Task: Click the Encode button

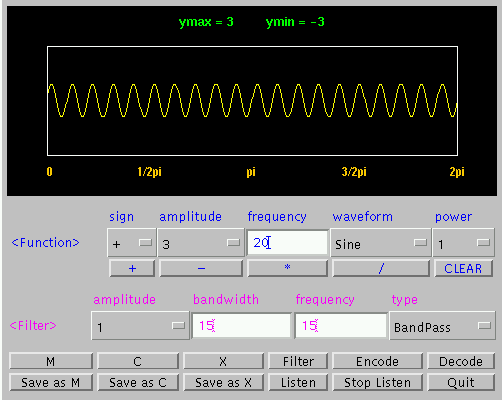Action: [377, 361]
